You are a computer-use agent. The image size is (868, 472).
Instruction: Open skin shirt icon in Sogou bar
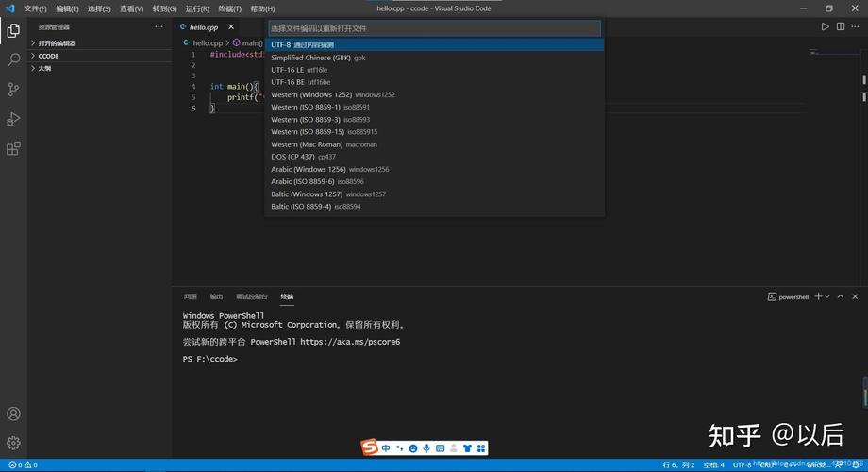[x=467, y=448]
